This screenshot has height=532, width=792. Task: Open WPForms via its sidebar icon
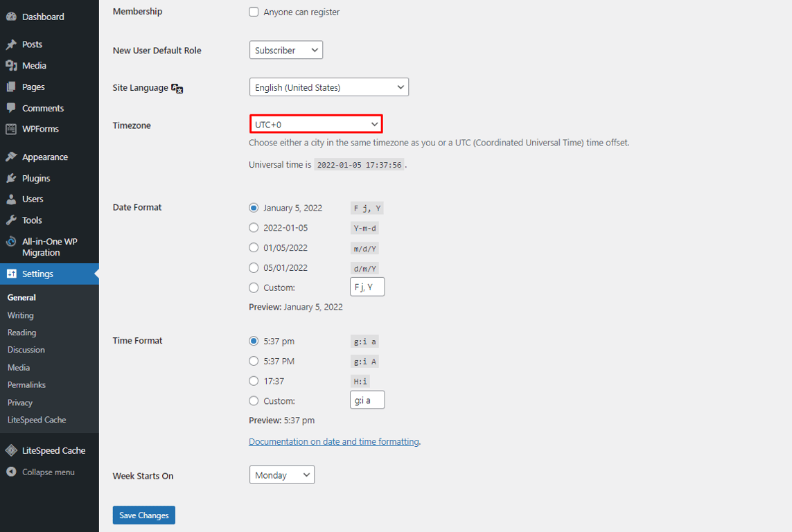click(x=12, y=129)
